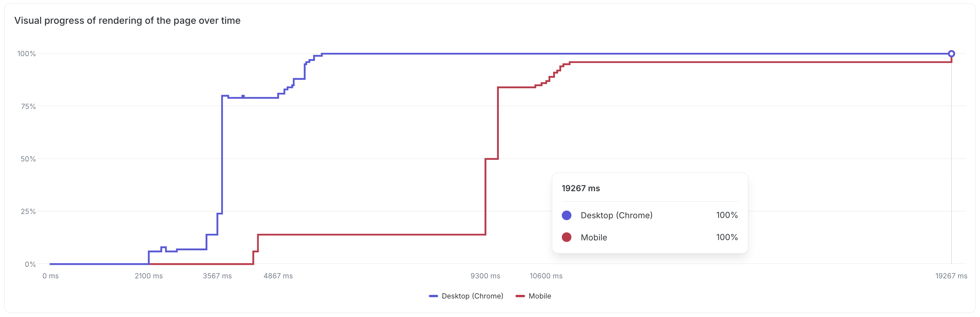Click the '25%' y-axis label
The height and width of the screenshot is (317, 980).
point(28,211)
